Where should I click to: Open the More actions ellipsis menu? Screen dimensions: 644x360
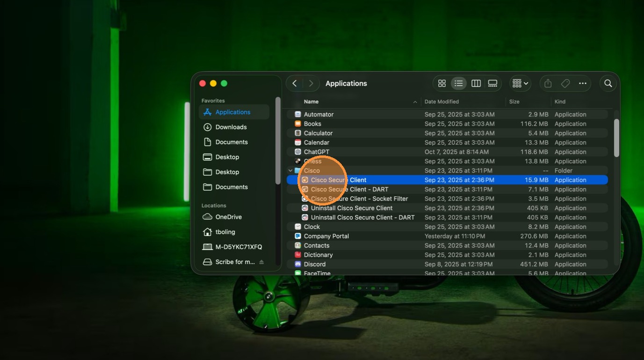tap(583, 83)
